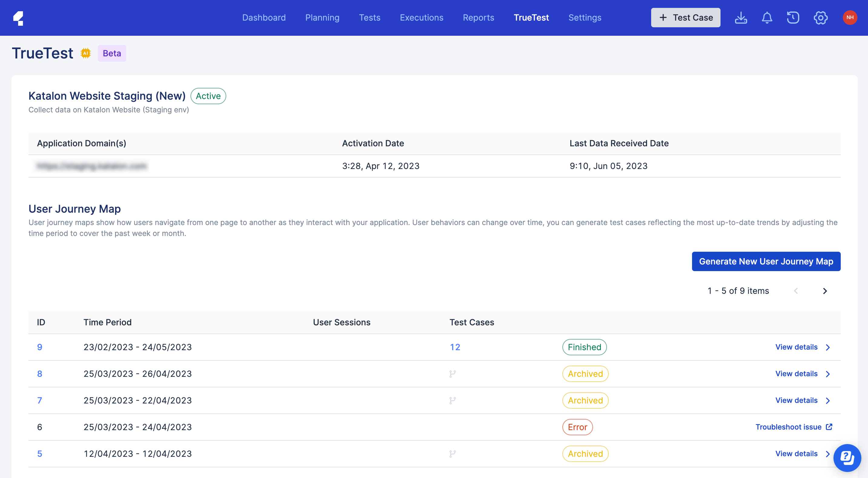868x478 pixels.
Task: Click time period 25/03/2023 - 22/04/2023
Action: [x=137, y=400]
